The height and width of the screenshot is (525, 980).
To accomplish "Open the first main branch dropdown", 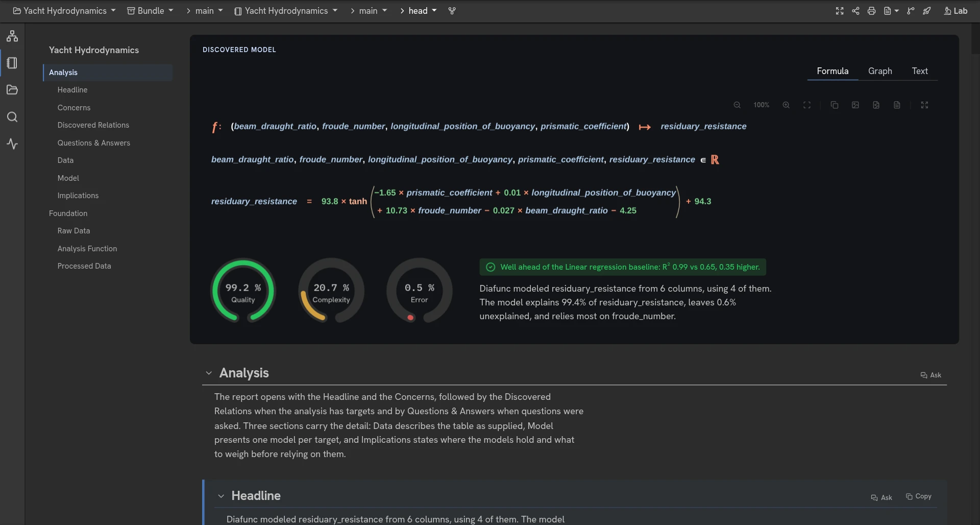I will [209, 11].
